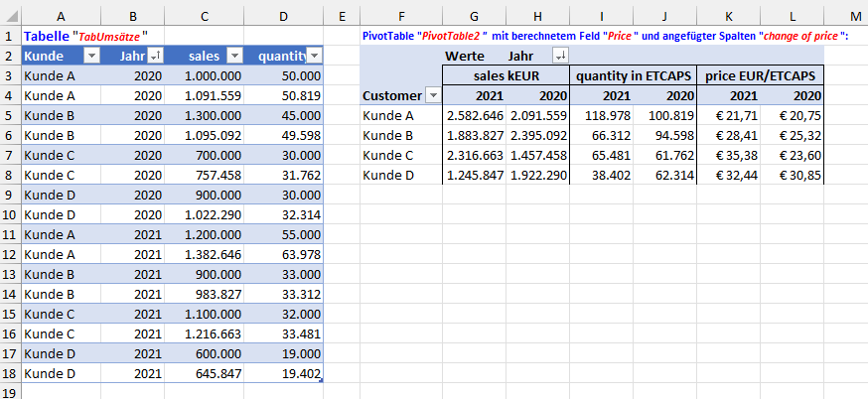868x399 pixels.
Task: Select column B header
Action: tap(133, 17)
